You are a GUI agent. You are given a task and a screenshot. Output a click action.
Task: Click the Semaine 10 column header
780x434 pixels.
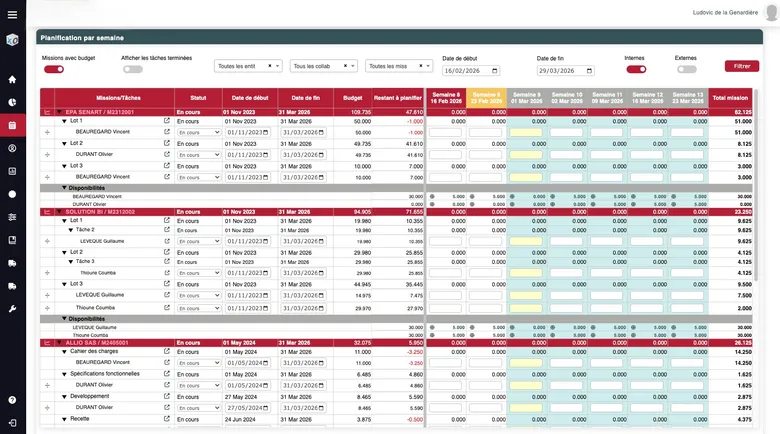(x=566, y=97)
